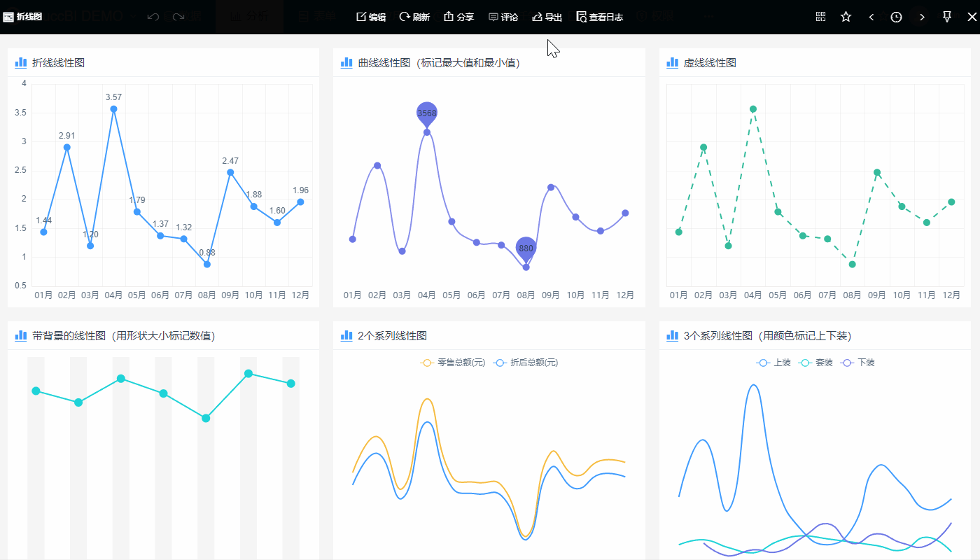Toggle 零售总额(元) legend series
This screenshot has width=980, height=560.
coord(453,363)
